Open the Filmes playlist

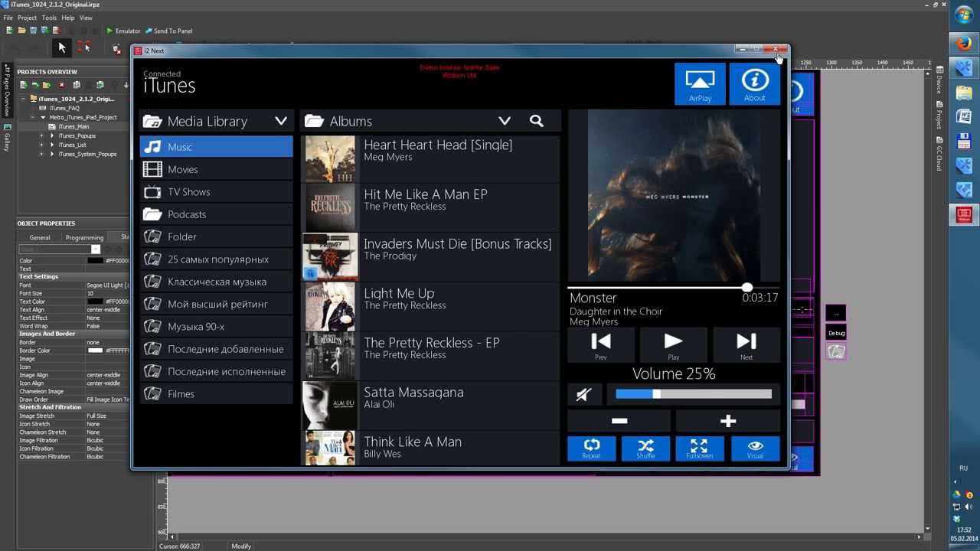point(217,393)
